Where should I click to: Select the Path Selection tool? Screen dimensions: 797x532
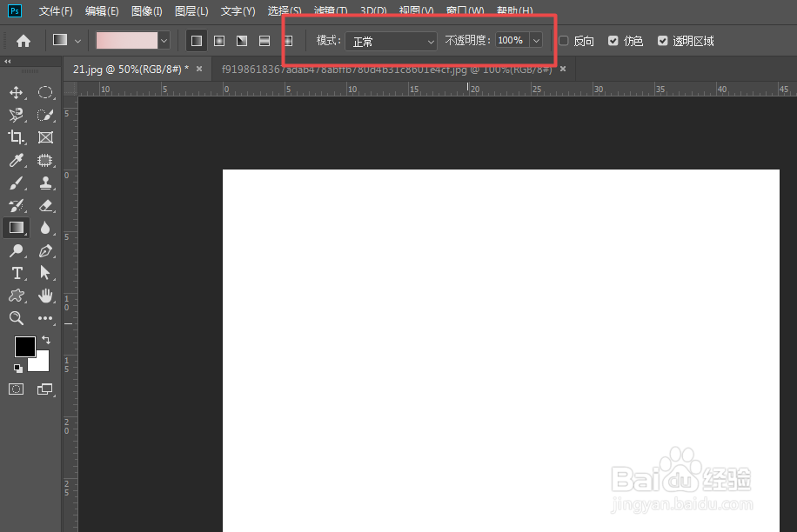(x=45, y=273)
